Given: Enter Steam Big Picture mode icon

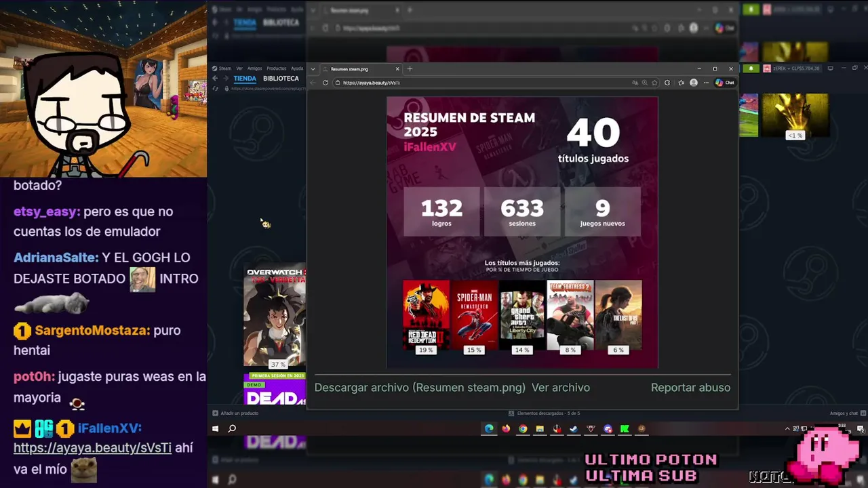Looking at the screenshot, I should 830,68.
